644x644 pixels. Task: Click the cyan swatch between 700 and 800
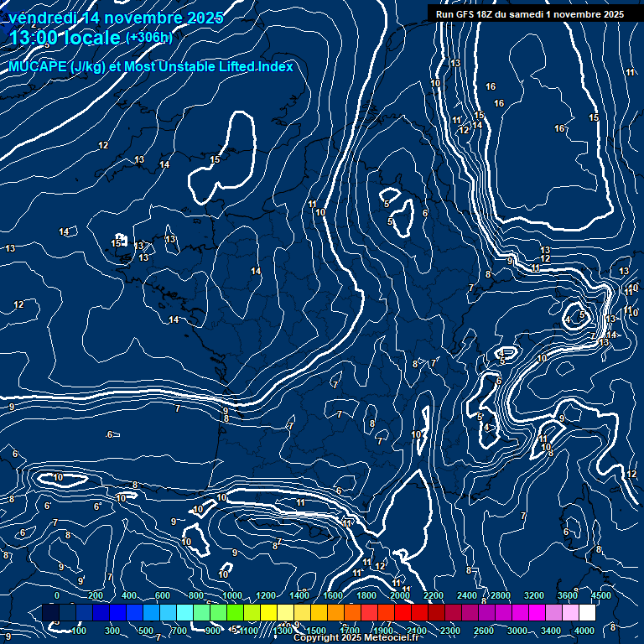coord(184,612)
